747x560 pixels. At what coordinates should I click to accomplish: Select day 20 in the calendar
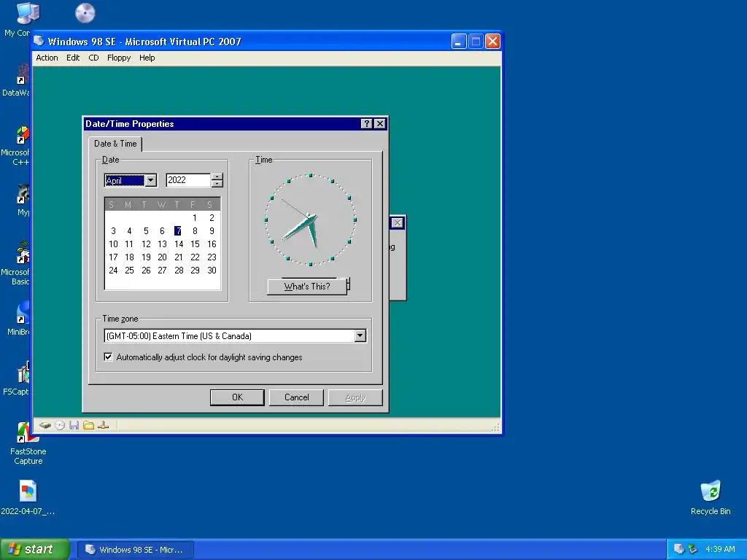(x=162, y=257)
